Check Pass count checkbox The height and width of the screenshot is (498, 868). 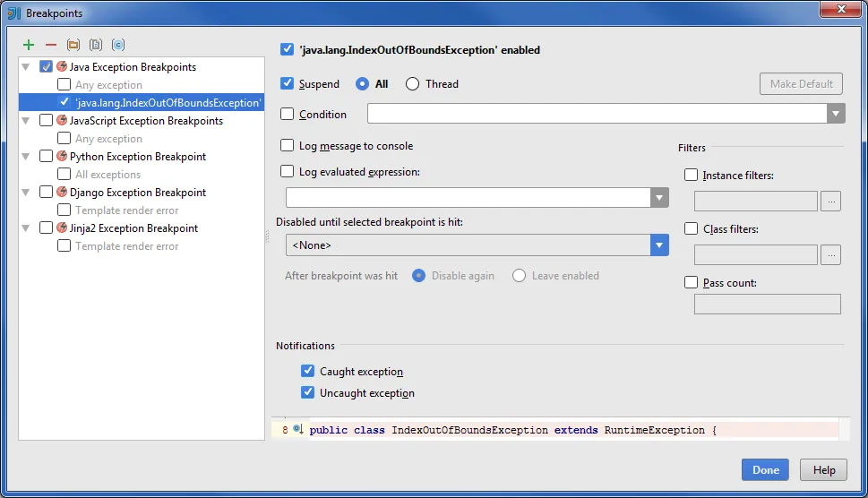(x=691, y=282)
